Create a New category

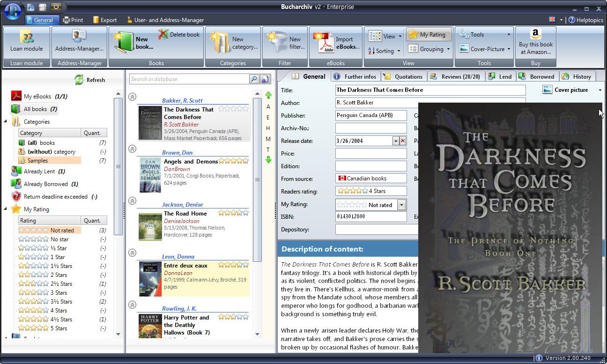coord(233,42)
